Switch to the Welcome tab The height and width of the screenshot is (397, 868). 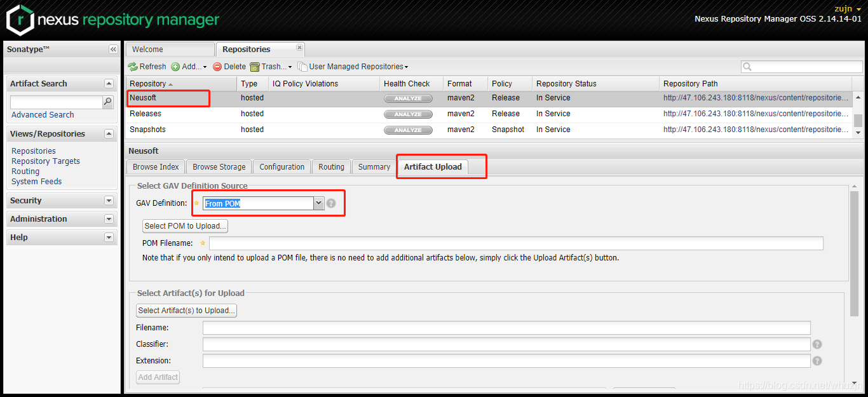pyautogui.click(x=170, y=50)
